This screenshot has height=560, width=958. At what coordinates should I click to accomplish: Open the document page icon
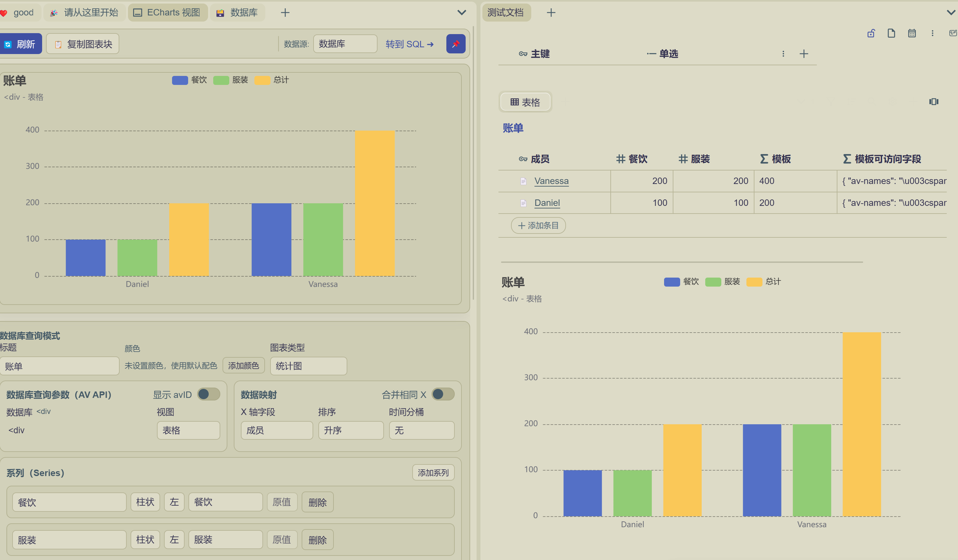[x=891, y=33]
